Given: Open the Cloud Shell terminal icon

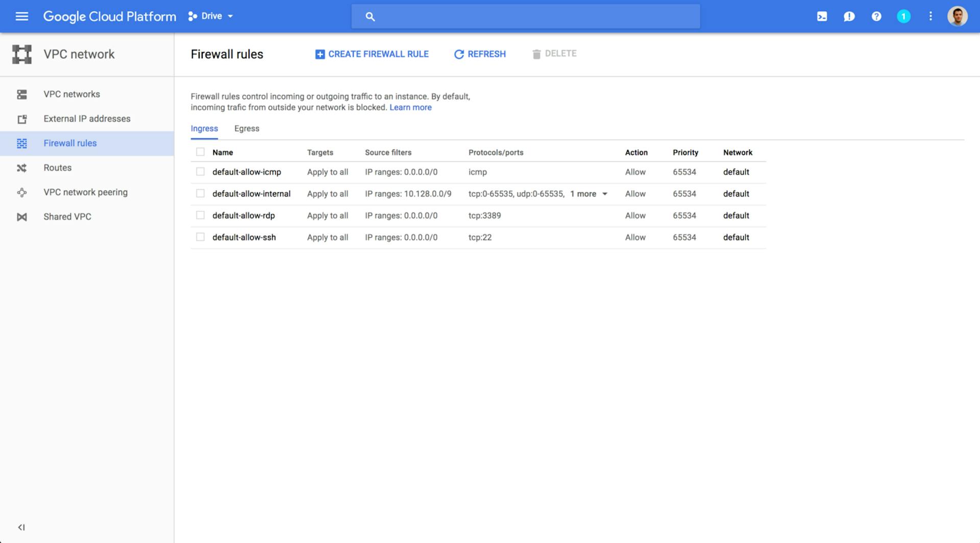Looking at the screenshot, I should [x=821, y=16].
